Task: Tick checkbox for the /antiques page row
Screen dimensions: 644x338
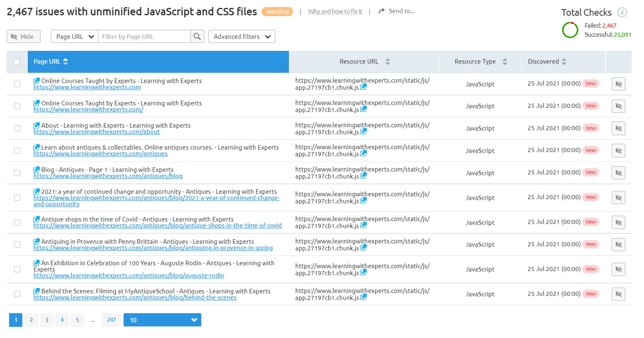Action: pyautogui.click(x=17, y=150)
